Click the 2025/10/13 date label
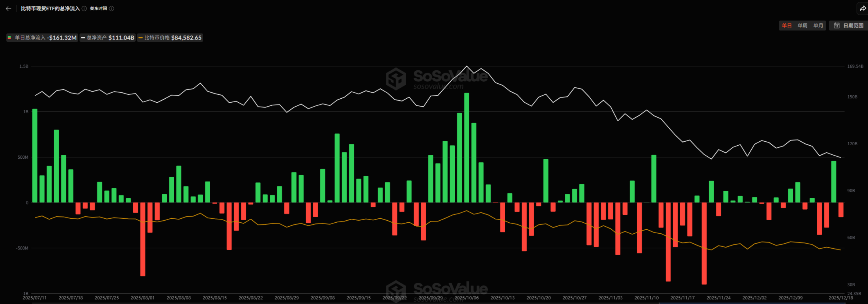Screen dimensions: 868x304 click(x=502, y=298)
